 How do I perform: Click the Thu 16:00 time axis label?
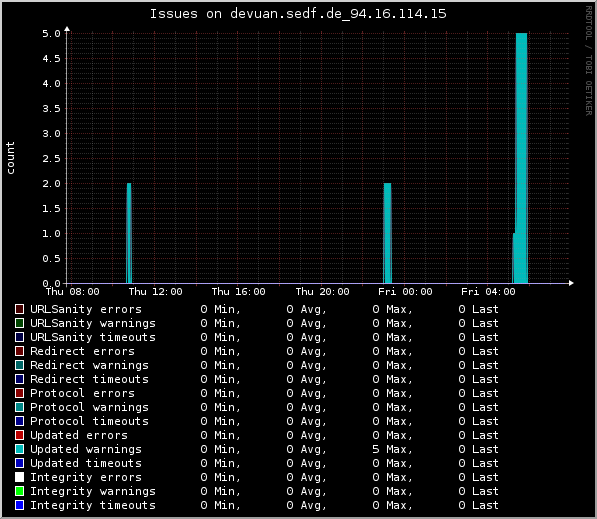(x=238, y=292)
